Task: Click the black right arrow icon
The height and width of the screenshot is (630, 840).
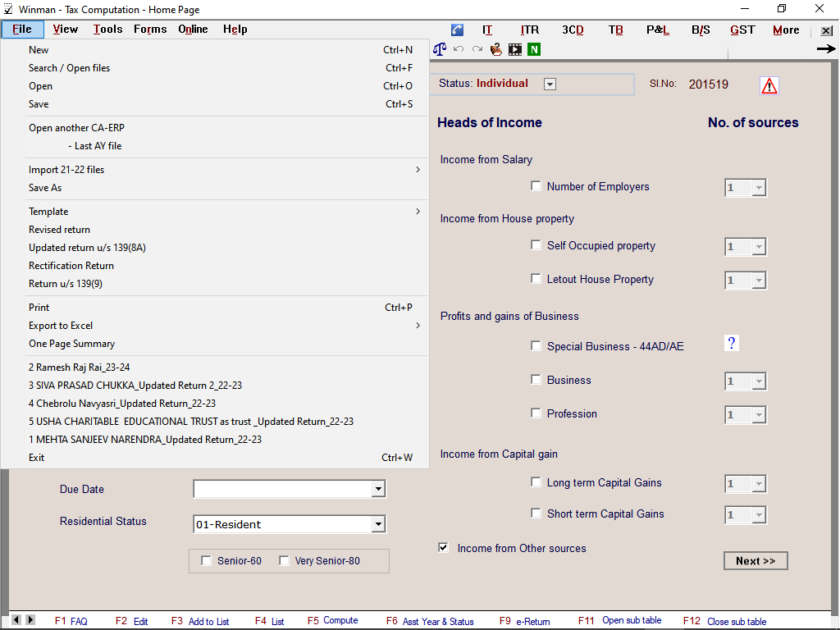Action: pos(825,49)
